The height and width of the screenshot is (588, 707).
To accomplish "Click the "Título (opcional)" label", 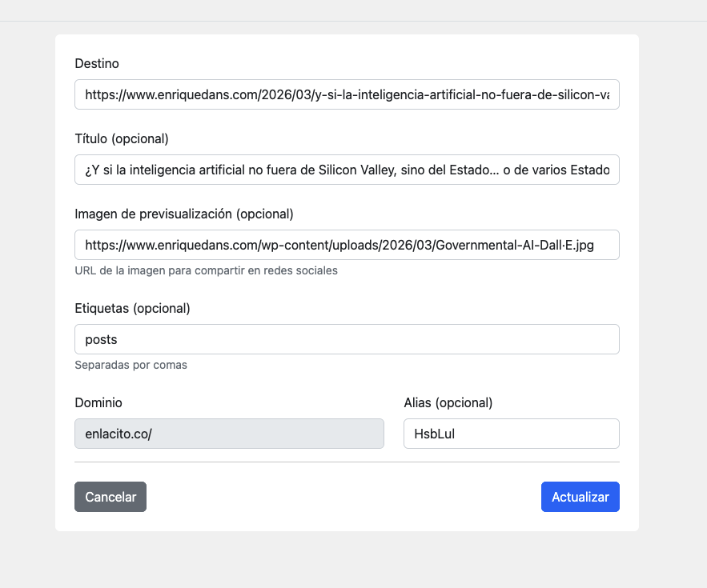I will tap(122, 138).
